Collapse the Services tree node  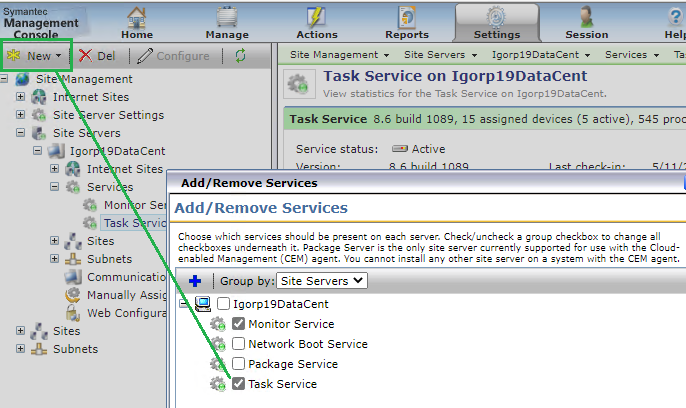click(x=54, y=186)
